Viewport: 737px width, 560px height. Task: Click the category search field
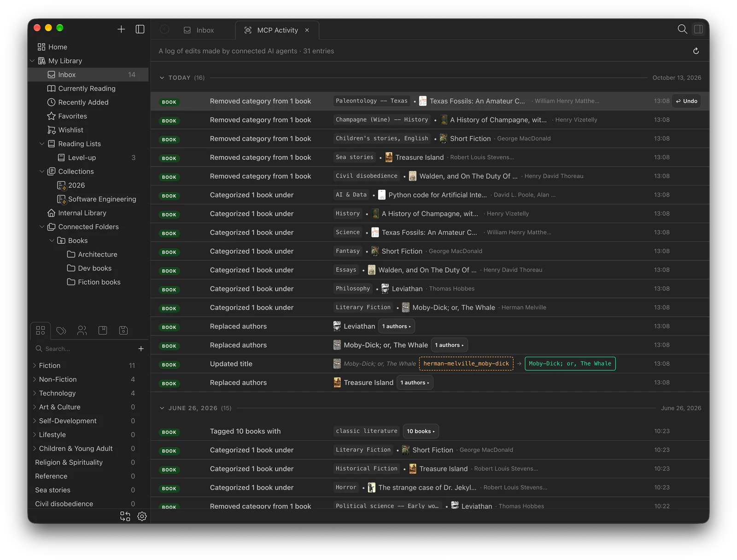[85, 349]
